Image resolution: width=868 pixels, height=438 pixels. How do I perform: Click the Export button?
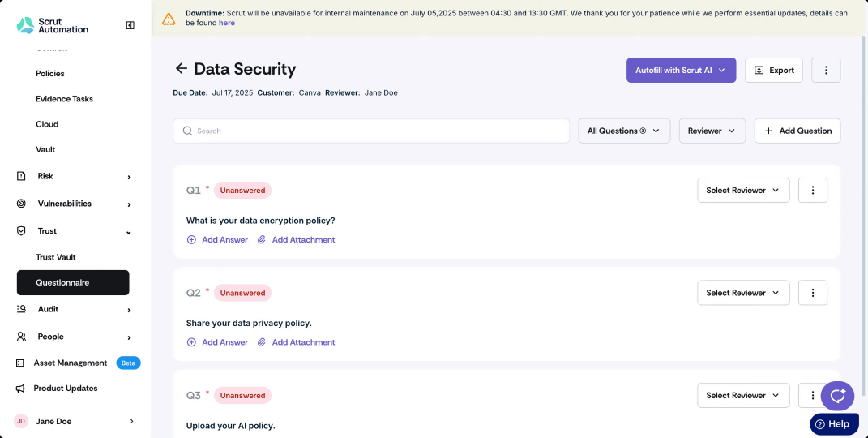click(773, 71)
